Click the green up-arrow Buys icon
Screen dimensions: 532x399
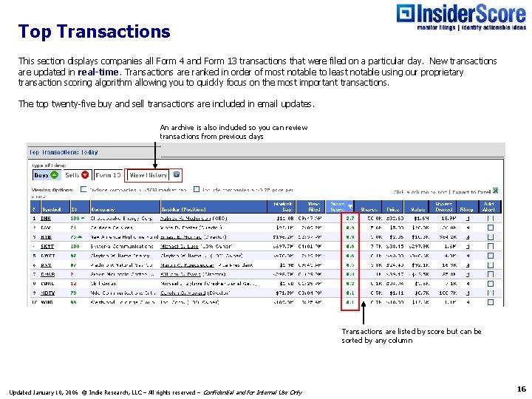coord(54,174)
